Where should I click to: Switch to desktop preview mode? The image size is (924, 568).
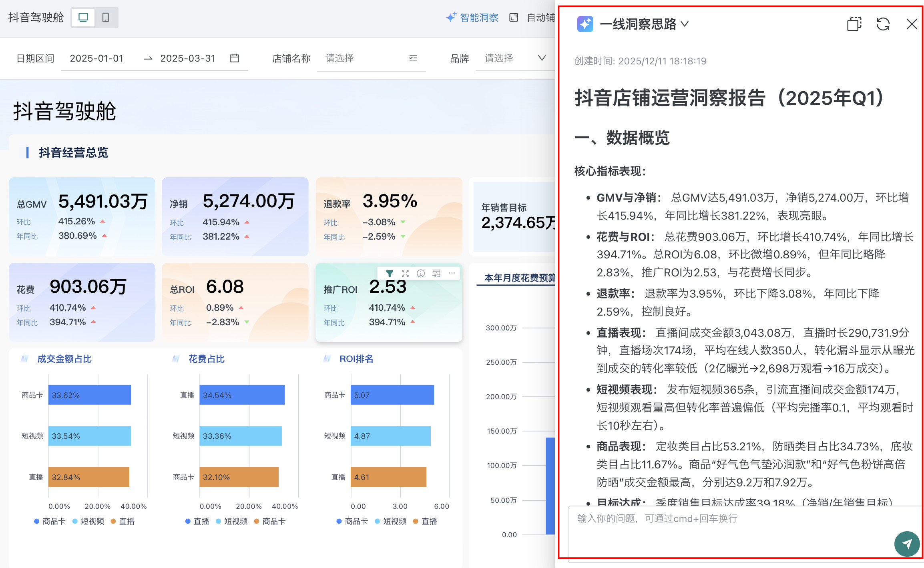(x=83, y=18)
